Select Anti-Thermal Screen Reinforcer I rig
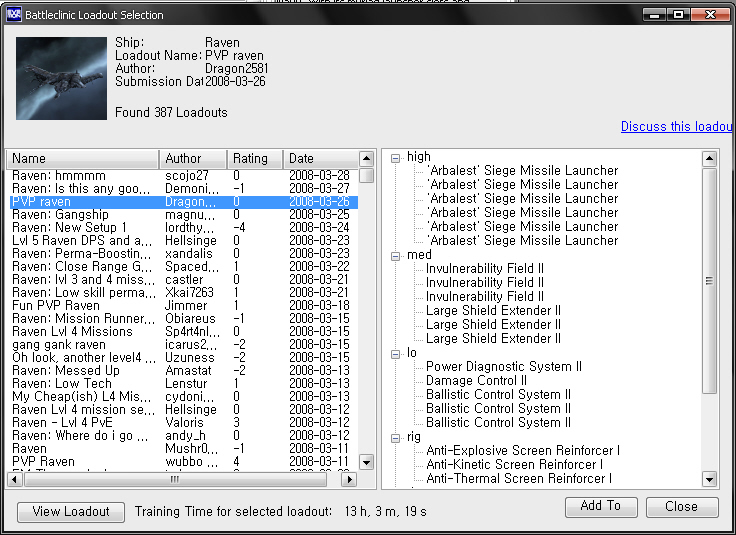The image size is (736, 535). 519,479
